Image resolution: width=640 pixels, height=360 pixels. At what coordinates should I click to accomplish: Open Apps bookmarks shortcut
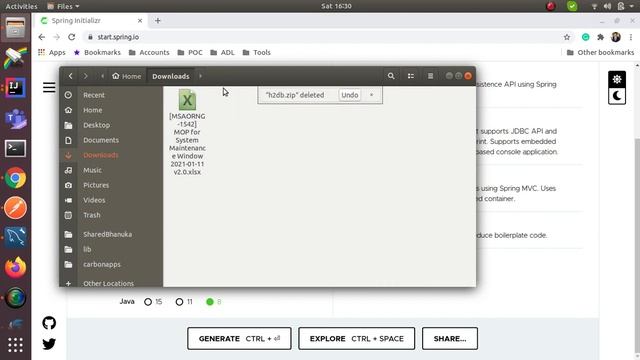point(52,52)
